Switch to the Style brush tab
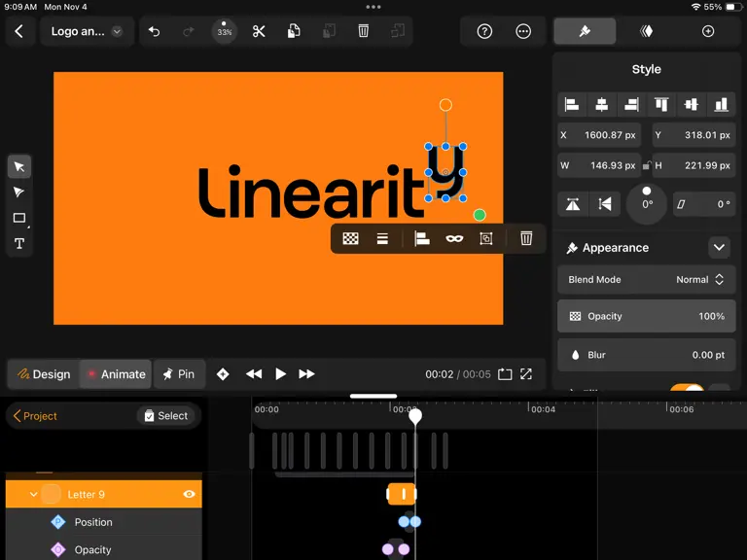 click(585, 31)
